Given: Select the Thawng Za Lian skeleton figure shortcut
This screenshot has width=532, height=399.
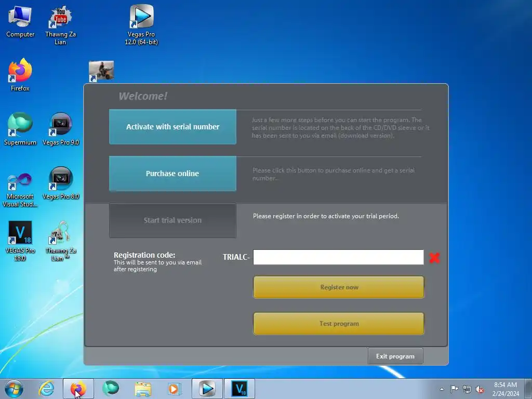Looking at the screenshot, I should click(60, 241).
